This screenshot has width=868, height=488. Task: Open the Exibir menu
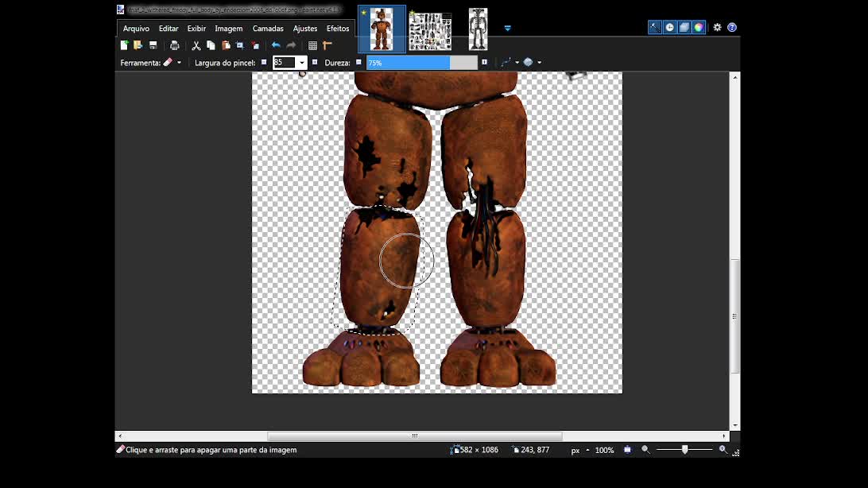coord(196,29)
